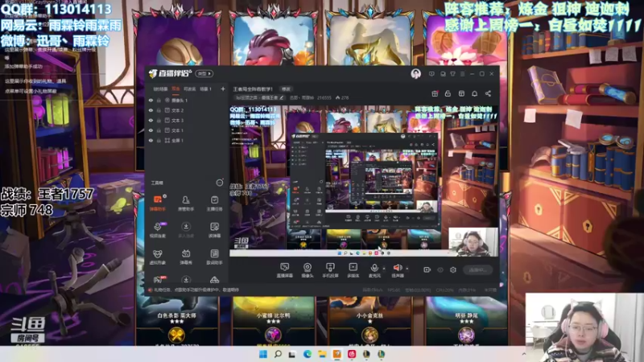Click the layout icon above preview

pos(461,93)
